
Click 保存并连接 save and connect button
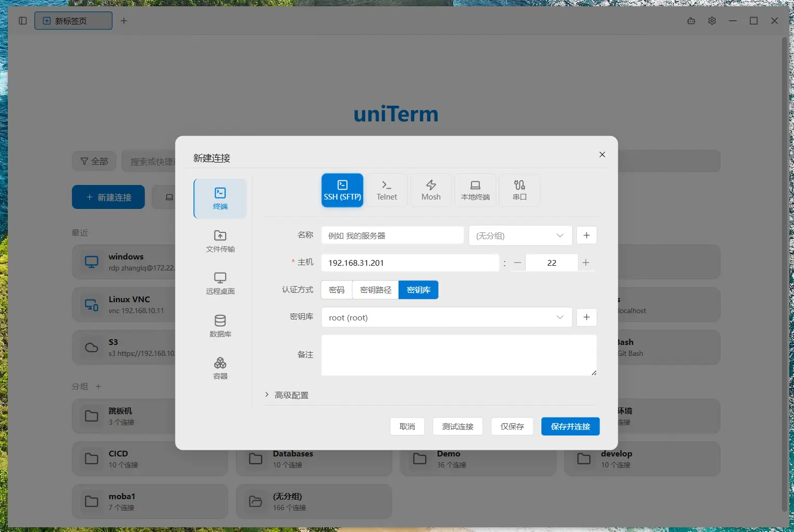(x=570, y=426)
